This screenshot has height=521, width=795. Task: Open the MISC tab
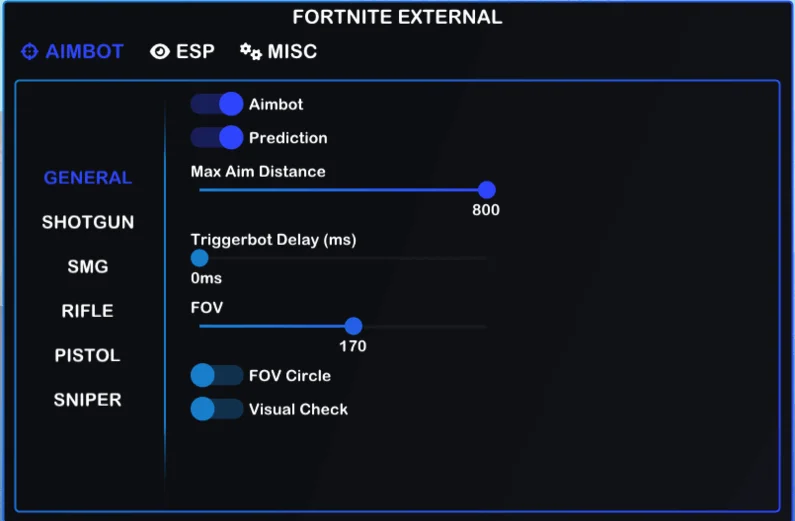tap(291, 51)
